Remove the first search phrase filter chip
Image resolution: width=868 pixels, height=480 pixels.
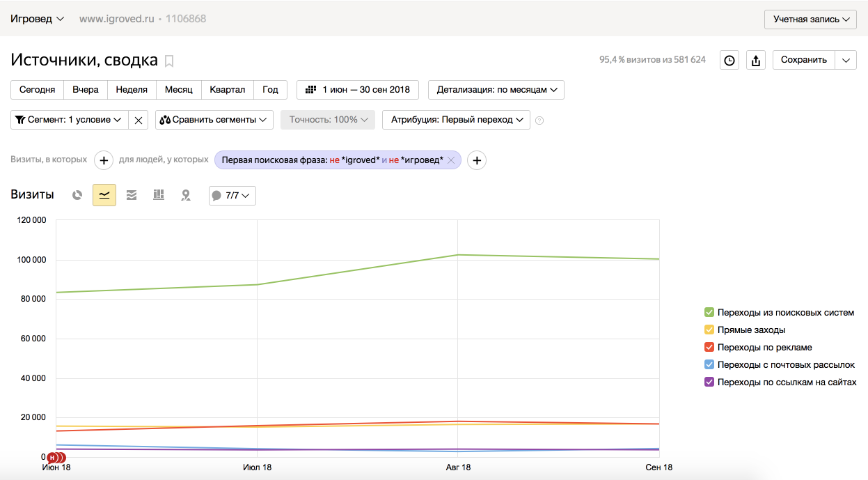[x=450, y=160]
